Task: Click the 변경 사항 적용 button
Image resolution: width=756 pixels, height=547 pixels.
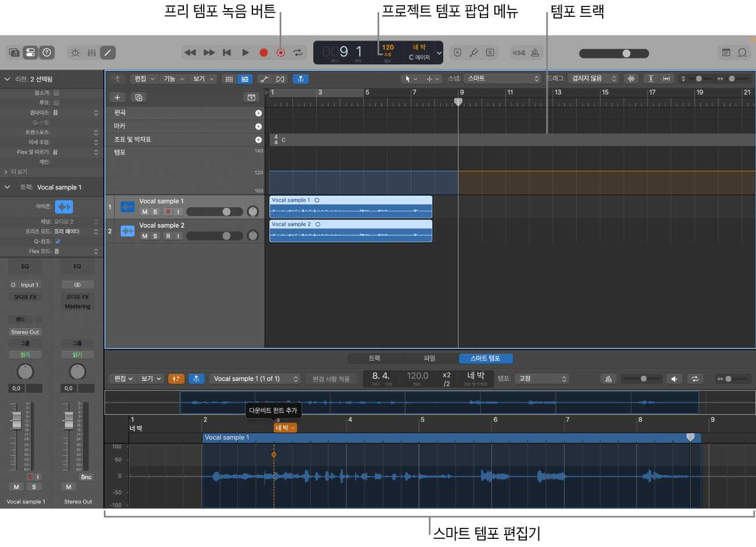Action: [331, 379]
